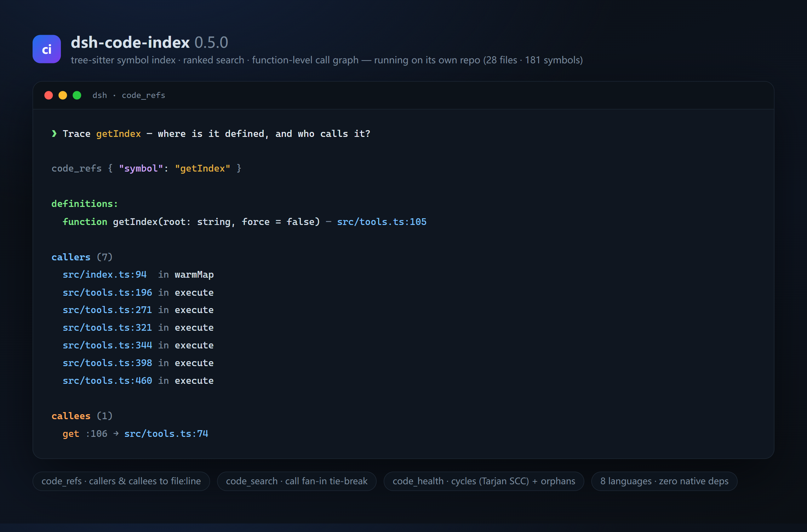Screen dimensions: 807x532
Task: Click the definitions: heading
Action: (85, 204)
